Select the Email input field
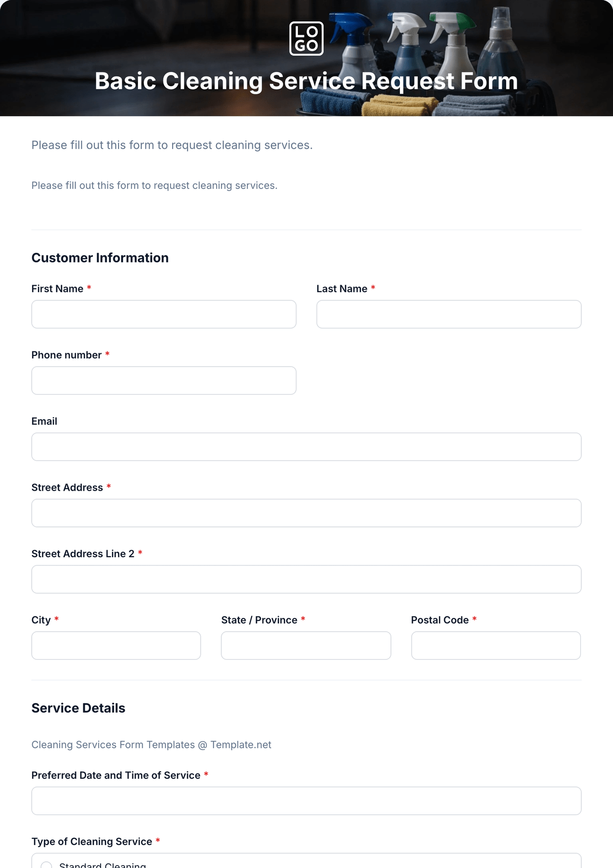Screen dimensions: 613x868 (306, 447)
